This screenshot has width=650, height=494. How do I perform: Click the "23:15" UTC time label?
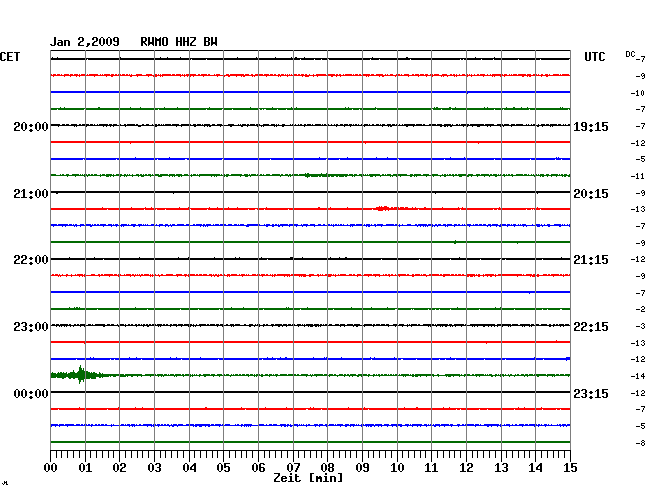[x=591, y=393]
